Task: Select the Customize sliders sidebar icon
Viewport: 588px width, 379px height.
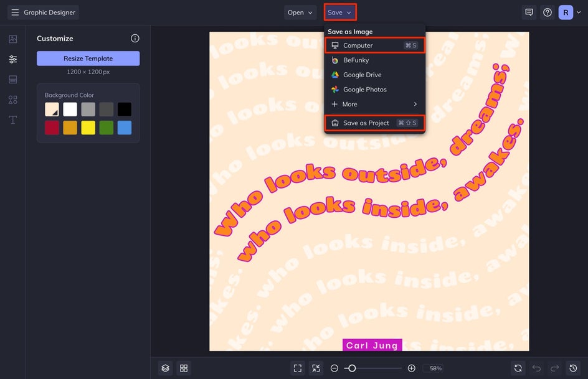Action: (x=12, y=59)
